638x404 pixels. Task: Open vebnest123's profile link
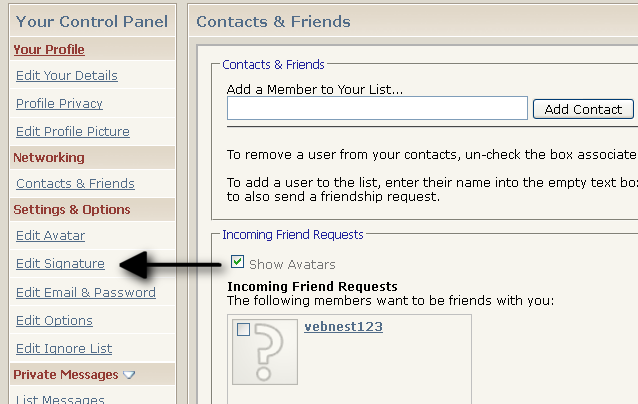pos(343,327)
